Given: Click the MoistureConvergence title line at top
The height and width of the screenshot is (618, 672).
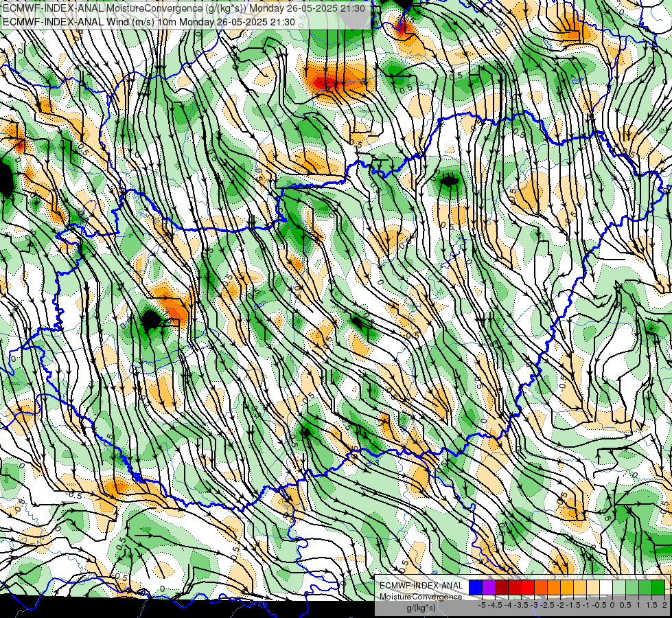Looking at the screenshot, I should 184,8.
